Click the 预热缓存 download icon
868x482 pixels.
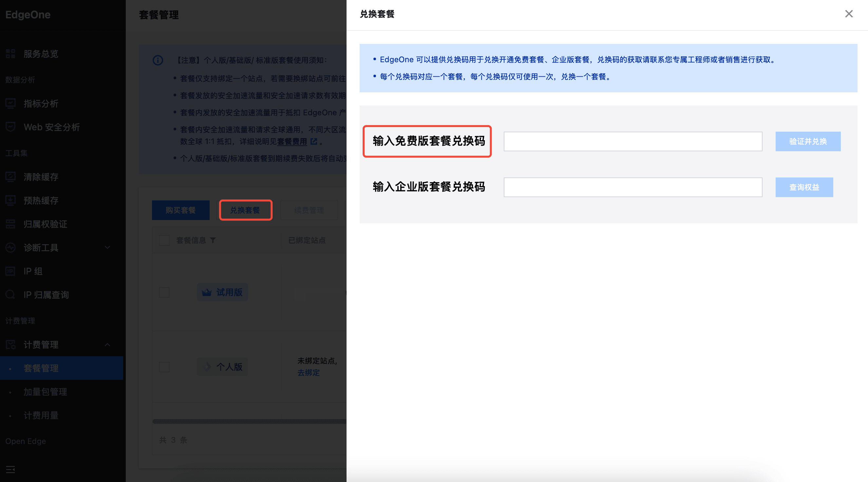(10, 200)
